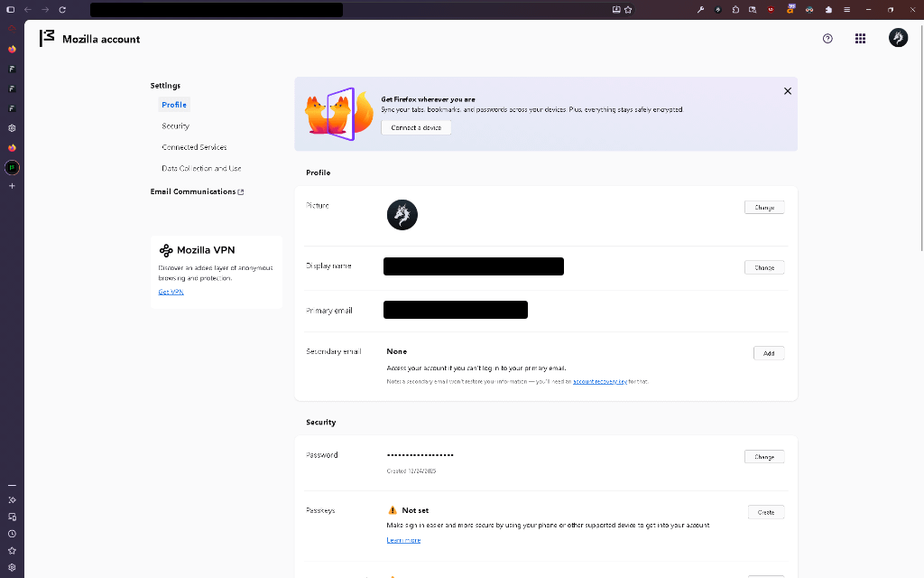Open the screenshot search toolbar icon

[753, 9]
